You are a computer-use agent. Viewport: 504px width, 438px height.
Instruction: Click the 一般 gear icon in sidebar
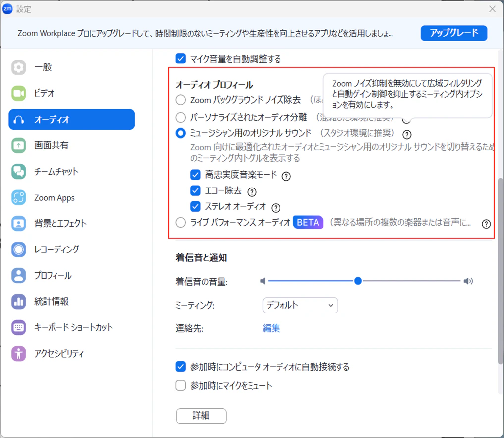tap(19, 67)
